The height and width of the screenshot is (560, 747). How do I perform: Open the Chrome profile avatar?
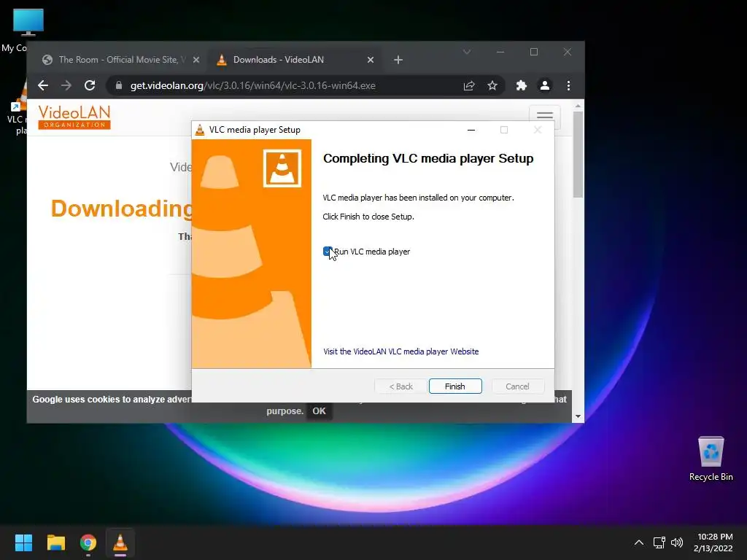544,86
